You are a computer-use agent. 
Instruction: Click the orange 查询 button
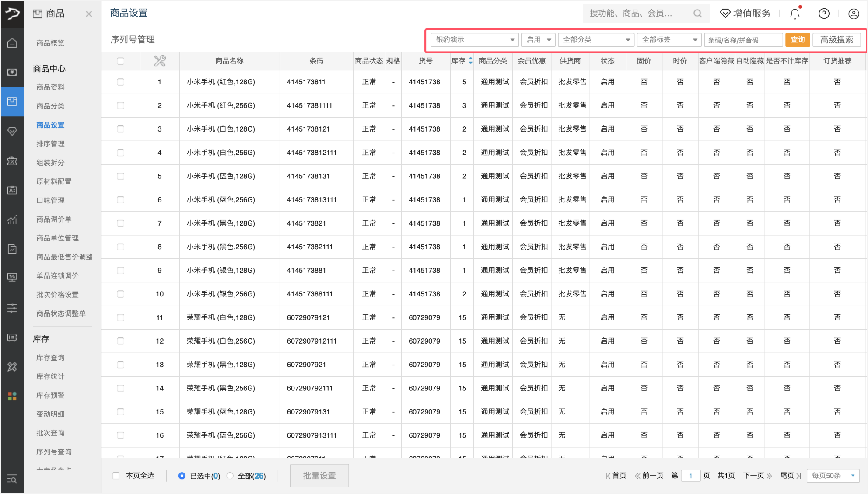[x=797, y=40]
